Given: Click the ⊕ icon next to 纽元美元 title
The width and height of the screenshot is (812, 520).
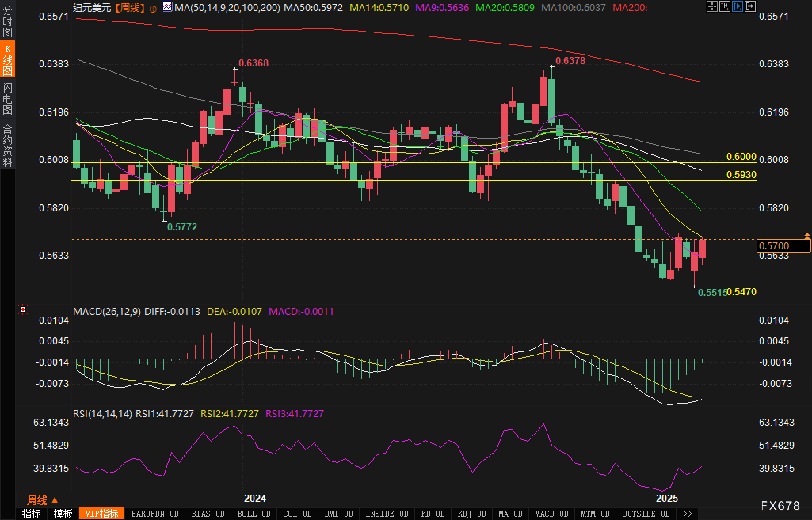Looking at the screenshot, I should [154, 8].
